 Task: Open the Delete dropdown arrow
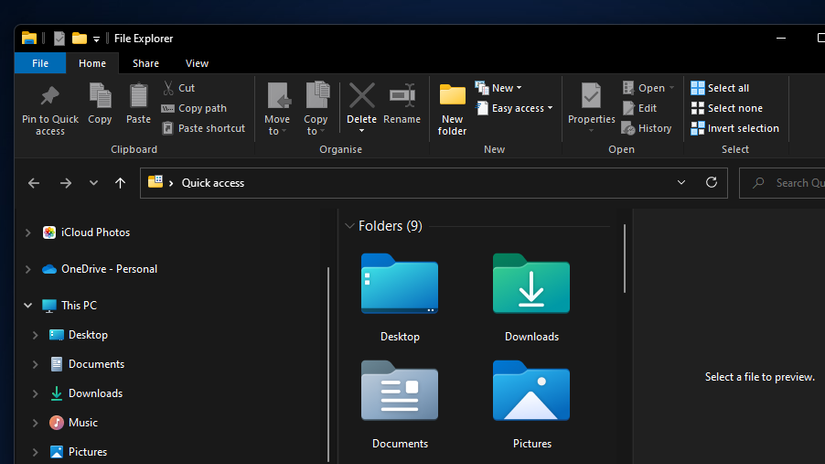pyautogui.click(x=362, y=131)
